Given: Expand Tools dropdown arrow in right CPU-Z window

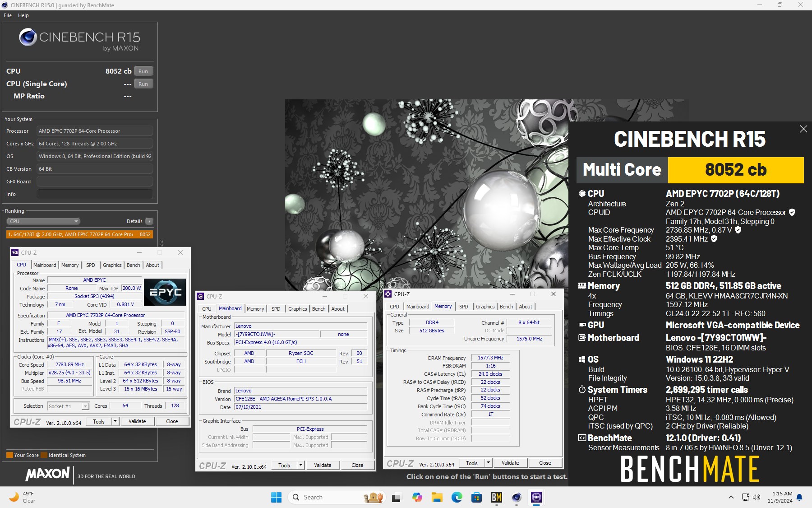Looking at the screenshot, I should point(489,463).
